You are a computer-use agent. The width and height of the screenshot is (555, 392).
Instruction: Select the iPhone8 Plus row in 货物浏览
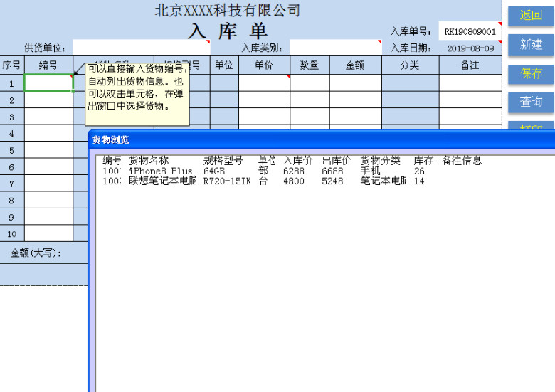click(264, 171)
